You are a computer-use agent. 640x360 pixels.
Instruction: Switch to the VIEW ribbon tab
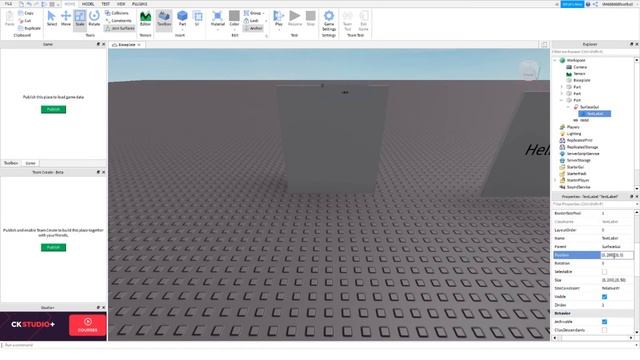tap(121, 4)
